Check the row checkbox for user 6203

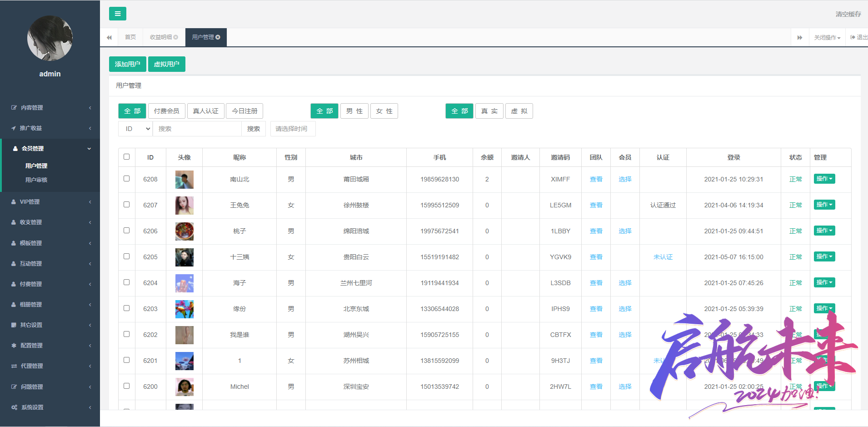[127, 308]
